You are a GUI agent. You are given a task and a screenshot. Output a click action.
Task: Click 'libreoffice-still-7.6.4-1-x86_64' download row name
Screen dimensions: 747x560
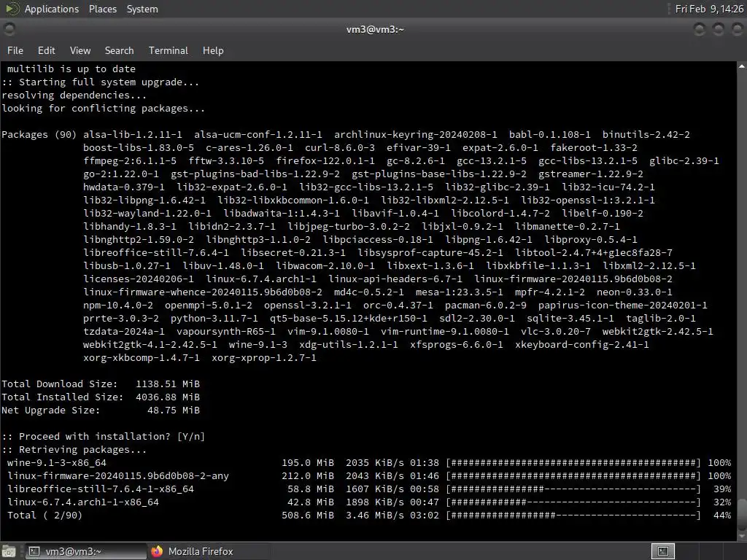pyautogui.click(x=101, y=489)
